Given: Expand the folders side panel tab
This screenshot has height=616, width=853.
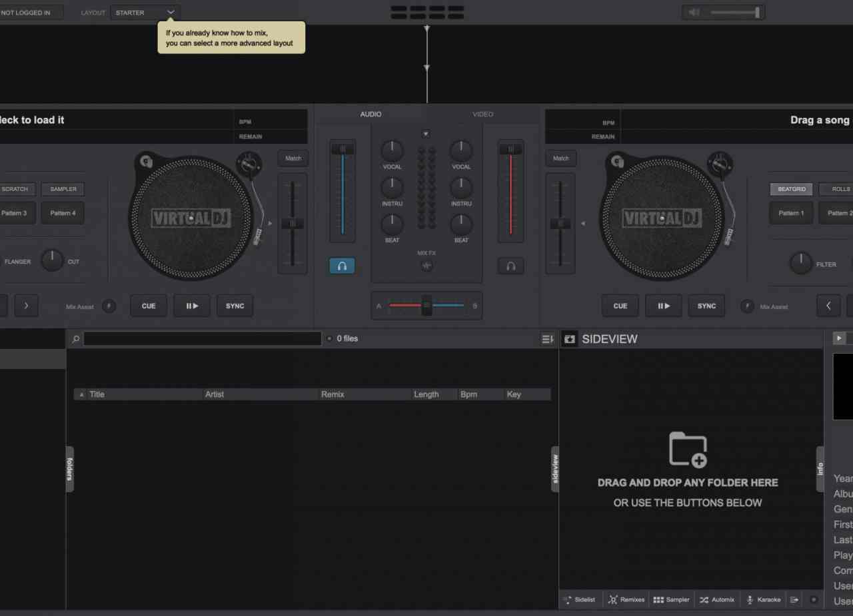Looking at the screenshot, I should [69, 469].
